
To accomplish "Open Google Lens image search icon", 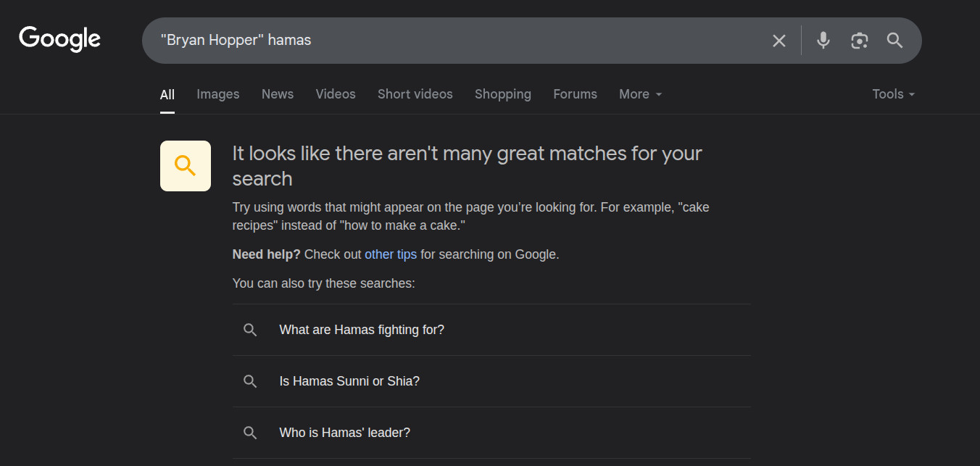I will [859, 41].
